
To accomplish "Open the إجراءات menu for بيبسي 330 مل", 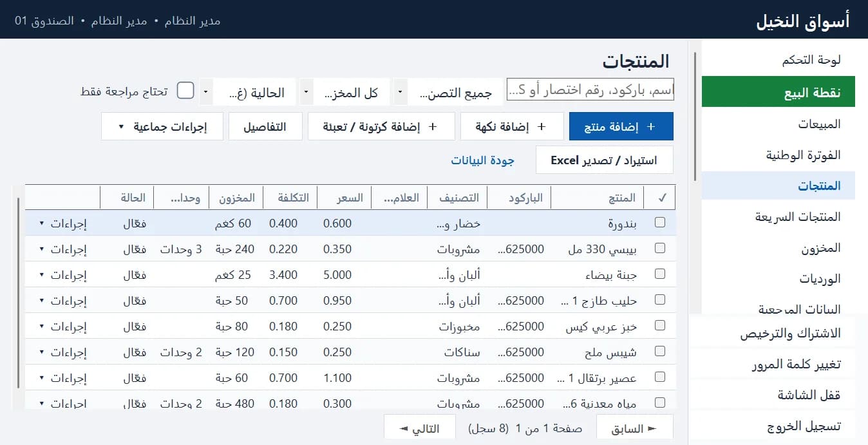I will [63, 249].
